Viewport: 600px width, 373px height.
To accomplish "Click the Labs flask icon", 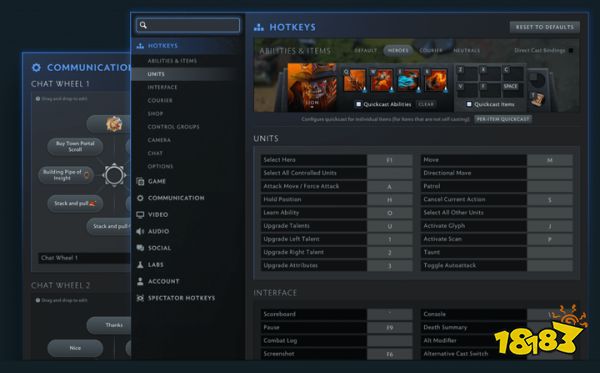I will click(140, 265).
